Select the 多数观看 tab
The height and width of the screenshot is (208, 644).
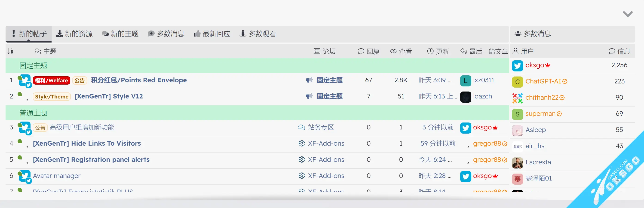(x=258, y=34)
